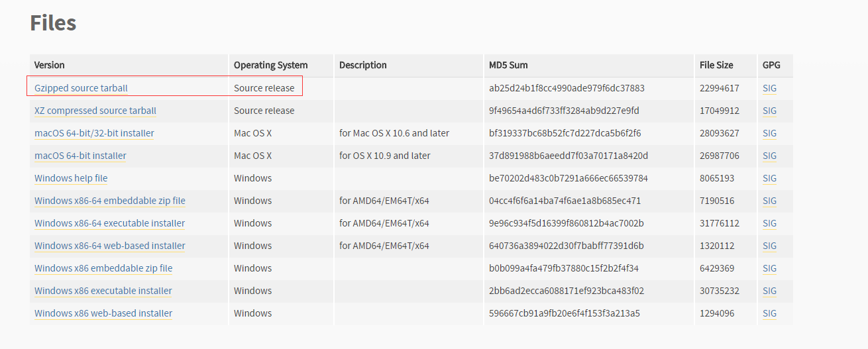Open Windows x86-64 web-based installer link

110,246
